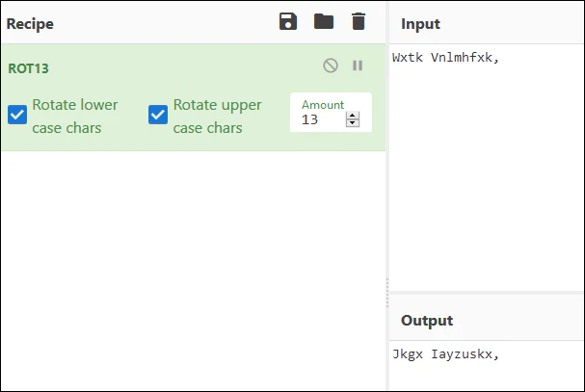Screen dimensions: 585x392
Task: Click the 'Rotate upper case chars' label text
Action: (x=217, y=117)
